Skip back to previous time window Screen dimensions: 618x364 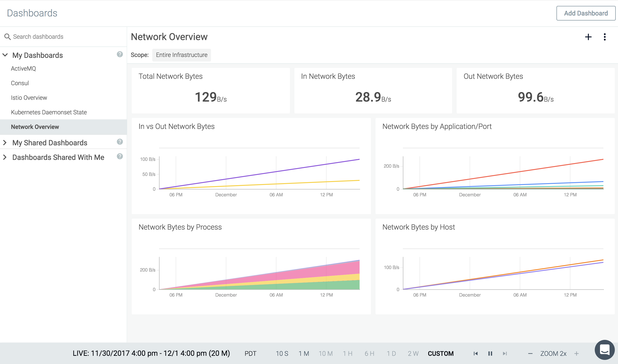(x=475, y=354)
